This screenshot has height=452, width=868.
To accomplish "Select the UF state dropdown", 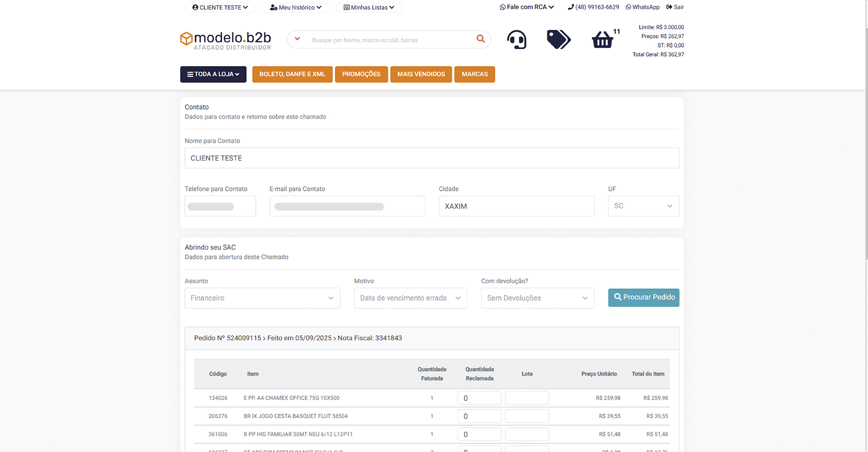I will coord(643,206).
